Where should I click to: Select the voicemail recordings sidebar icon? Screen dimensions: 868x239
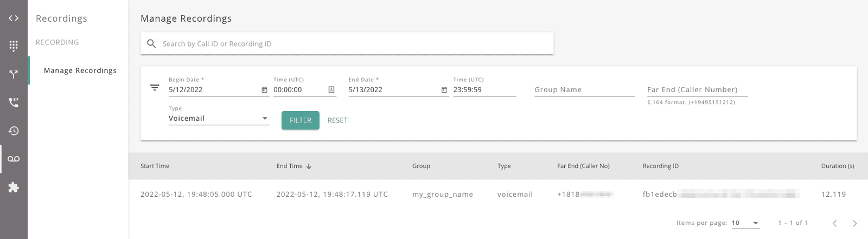coord(14,159)
